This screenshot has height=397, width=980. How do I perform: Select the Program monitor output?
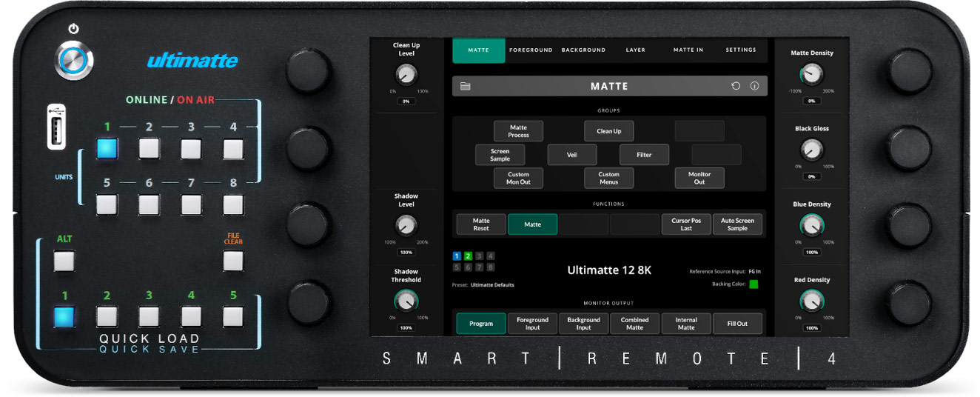coord(481,324)
